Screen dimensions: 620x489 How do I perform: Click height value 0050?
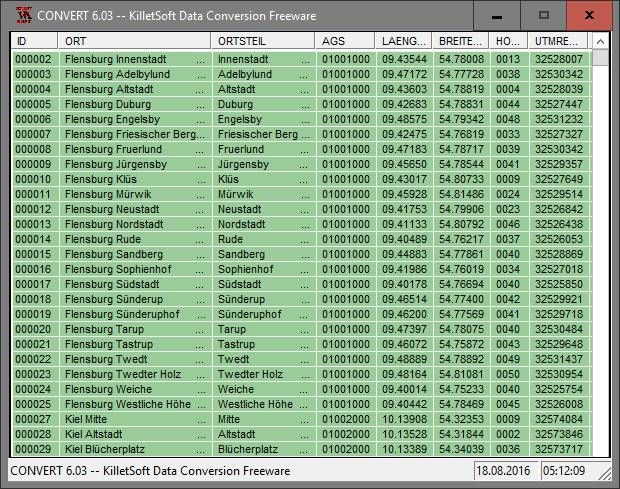[509, 375]
